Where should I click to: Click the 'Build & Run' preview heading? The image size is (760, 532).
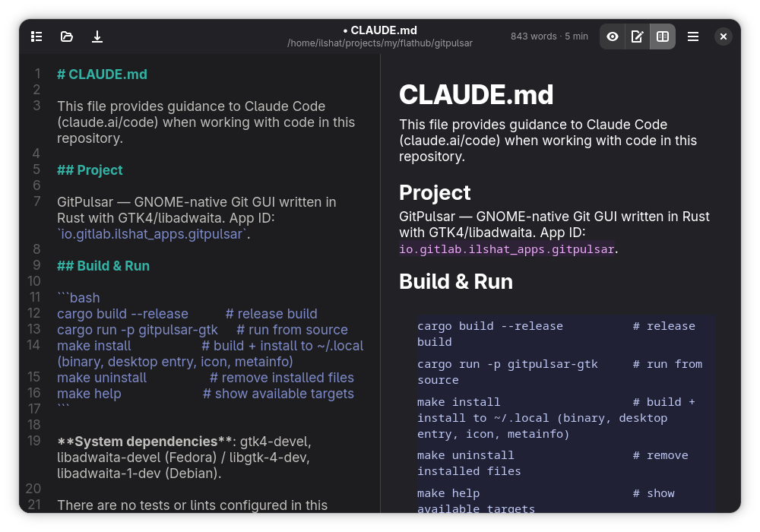pos(455,281)
